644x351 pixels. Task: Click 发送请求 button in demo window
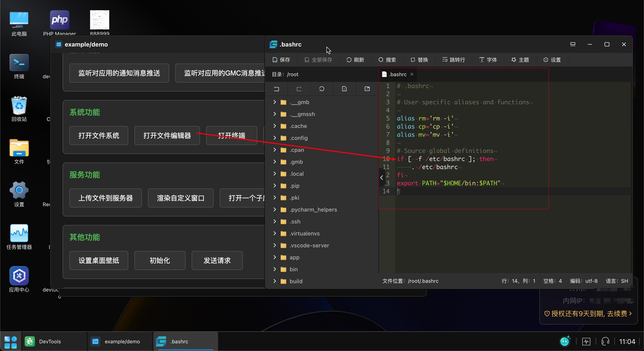pos(217,260)
